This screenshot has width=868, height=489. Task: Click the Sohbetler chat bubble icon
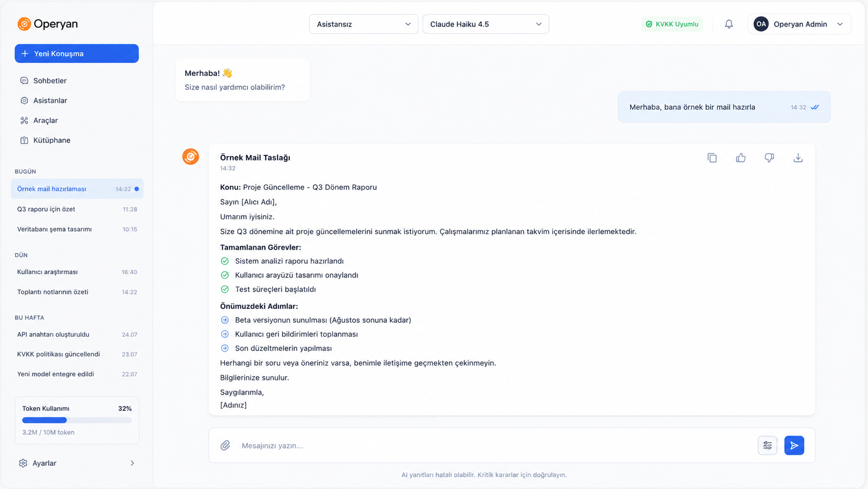(x=24, y=81)
